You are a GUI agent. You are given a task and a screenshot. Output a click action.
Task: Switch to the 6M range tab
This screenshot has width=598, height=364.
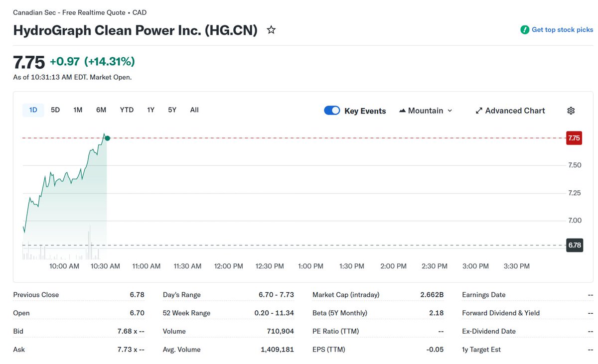click(101, 110)
